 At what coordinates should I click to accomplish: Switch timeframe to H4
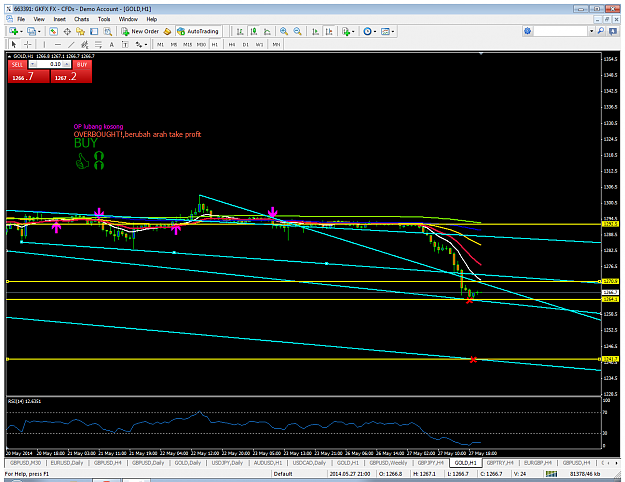(232, 45)
